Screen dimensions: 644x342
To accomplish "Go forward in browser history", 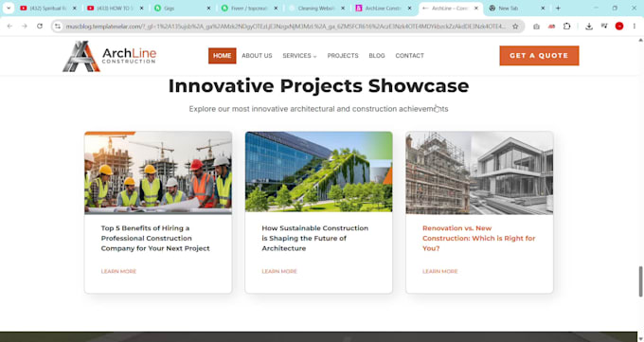I will pyautogui.click(x=25, y=27).
